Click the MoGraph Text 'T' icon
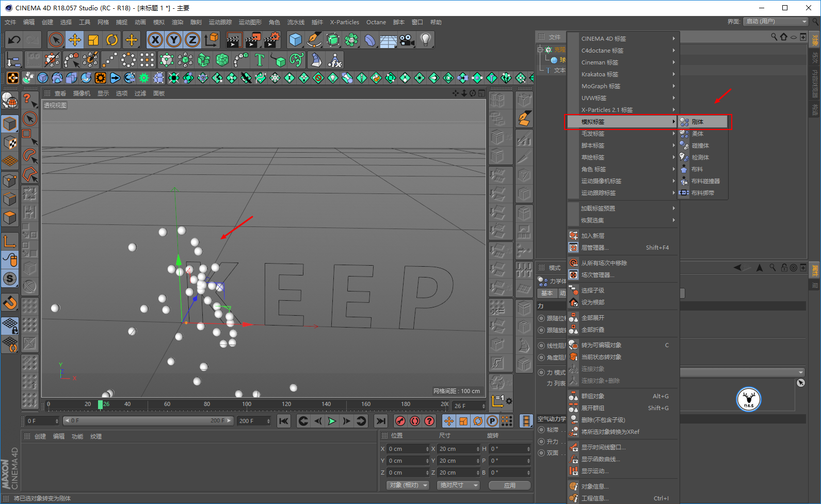This screenshot has height=504, width=821. tap(260, 60)
